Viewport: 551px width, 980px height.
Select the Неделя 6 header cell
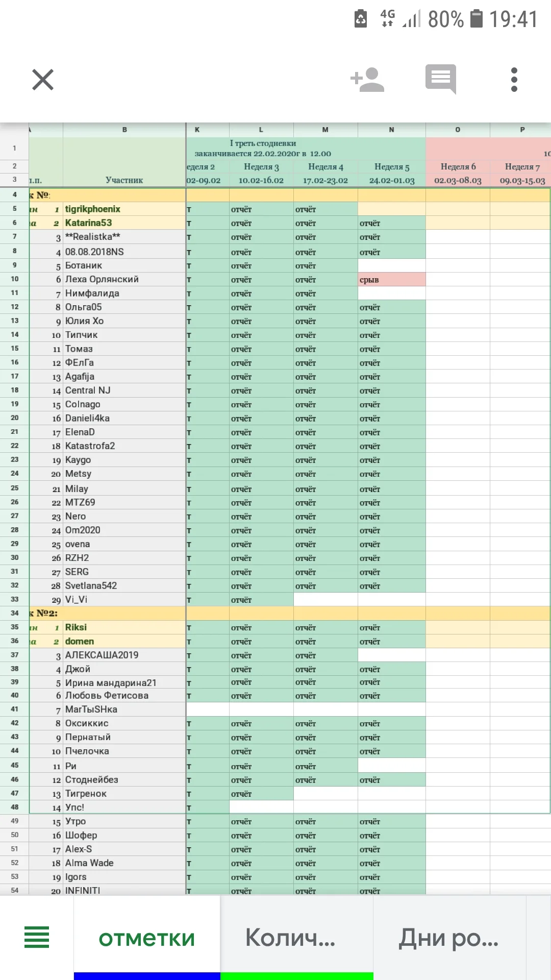(x=458, y=166)
